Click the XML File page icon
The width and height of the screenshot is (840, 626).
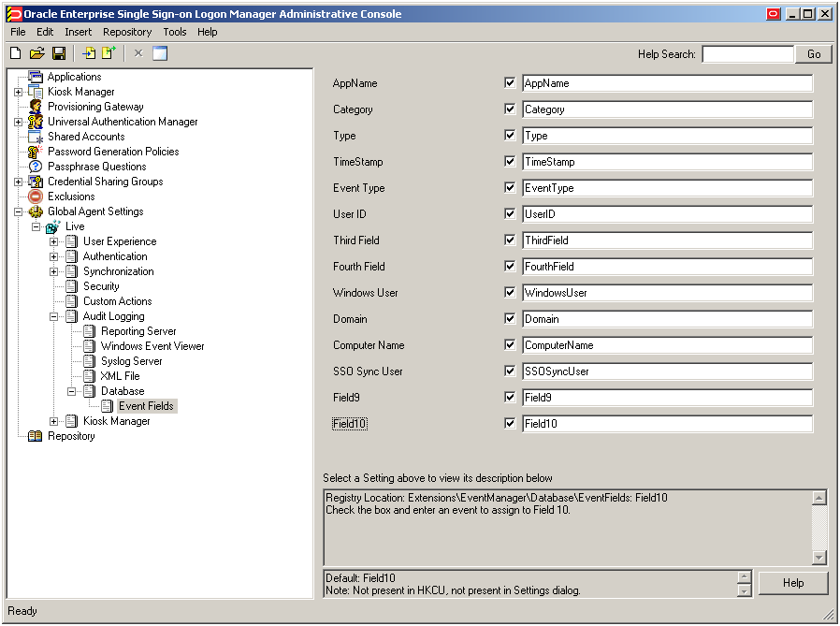point(90,376)
